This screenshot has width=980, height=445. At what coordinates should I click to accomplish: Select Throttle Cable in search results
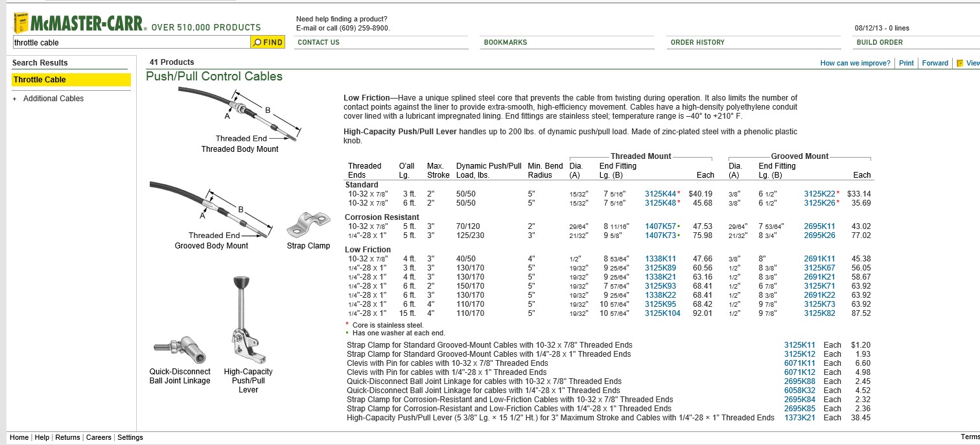40,80
